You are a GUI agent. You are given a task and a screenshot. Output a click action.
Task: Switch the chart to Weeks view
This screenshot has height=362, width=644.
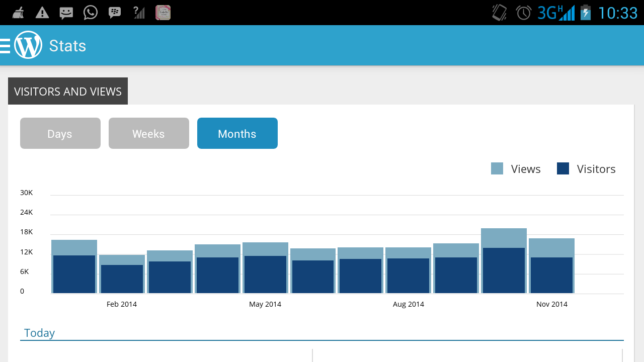(x=149, y=134)
